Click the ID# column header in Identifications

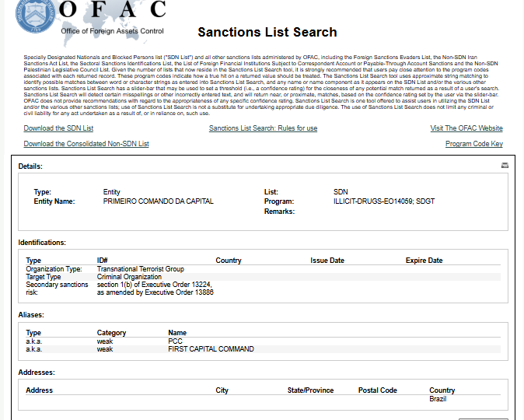[x=103, y=261]
